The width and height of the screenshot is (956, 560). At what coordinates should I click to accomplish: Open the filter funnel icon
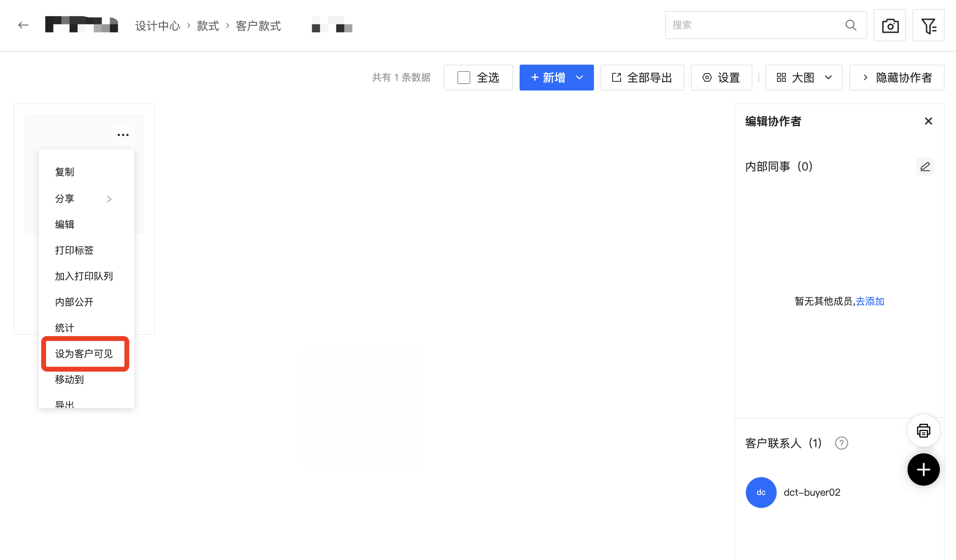tap(928, 25)
